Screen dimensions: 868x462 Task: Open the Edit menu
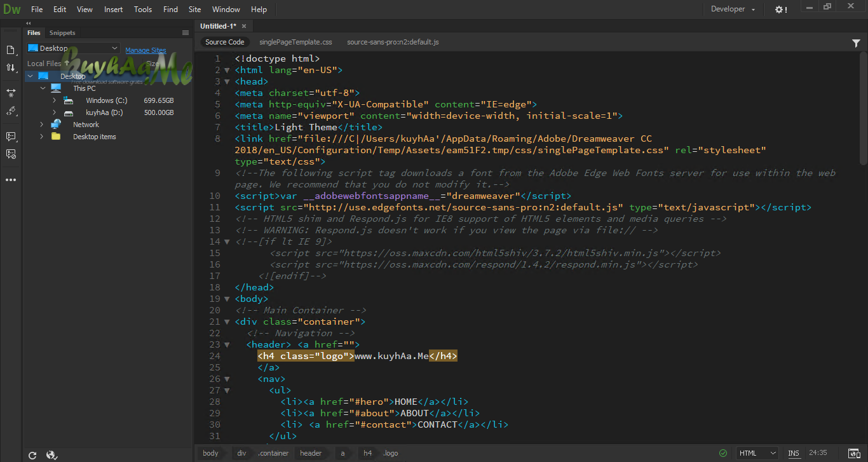(60, 10)
